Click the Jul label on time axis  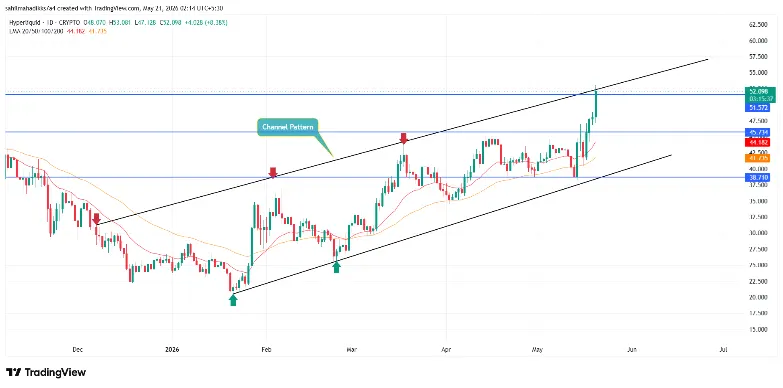(x=723, y=350)
